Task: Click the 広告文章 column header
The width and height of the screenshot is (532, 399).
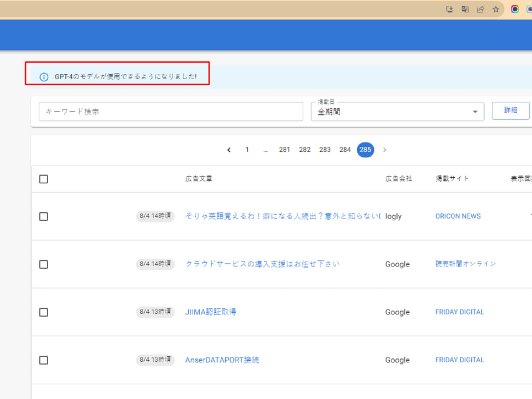Action: (199, 179)
